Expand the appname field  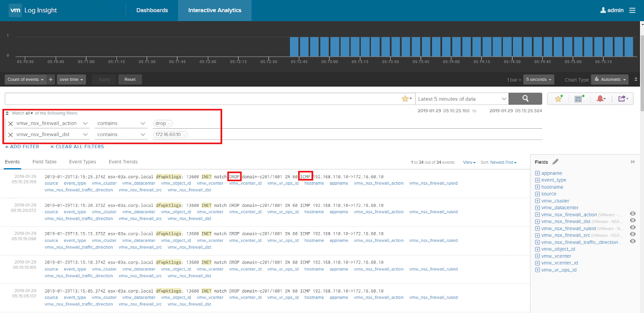click(x=537, y=173)
